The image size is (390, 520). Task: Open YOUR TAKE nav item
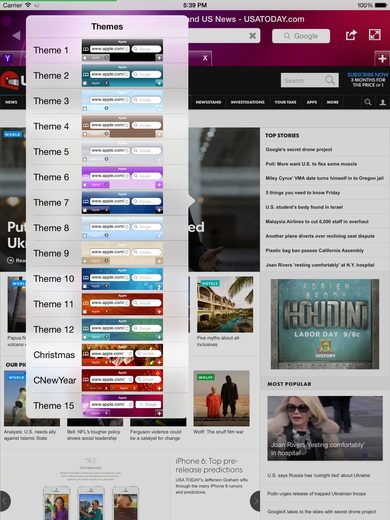[285, 102]
